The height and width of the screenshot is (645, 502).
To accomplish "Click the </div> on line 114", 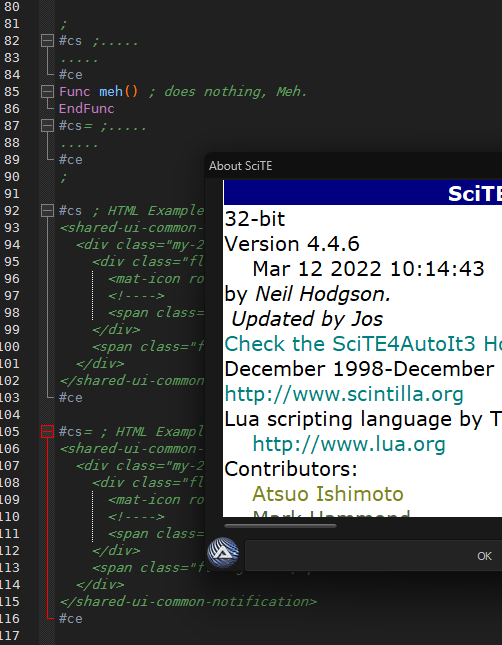I will (100, 585).
